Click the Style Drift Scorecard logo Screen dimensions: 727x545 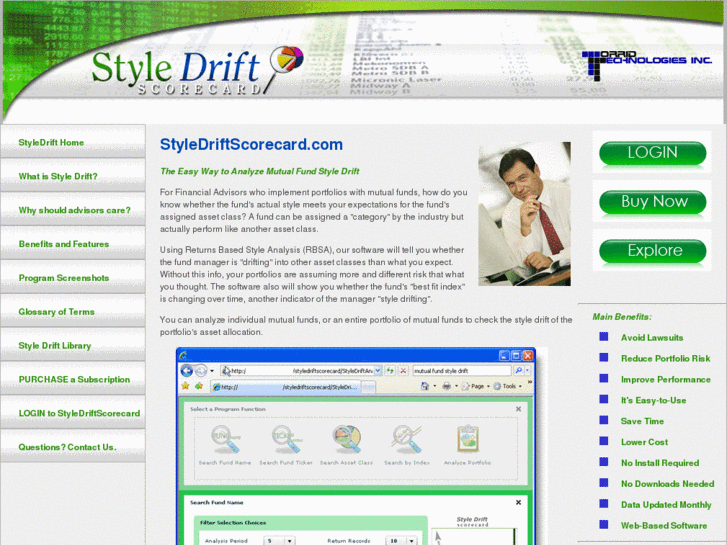pyautogui.click(x=197, y=71)
